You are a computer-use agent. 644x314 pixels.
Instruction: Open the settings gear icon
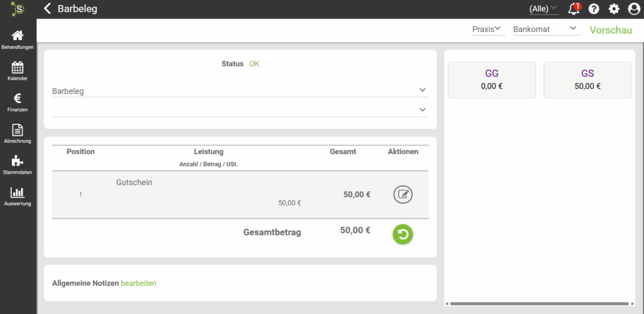point(614,9)
